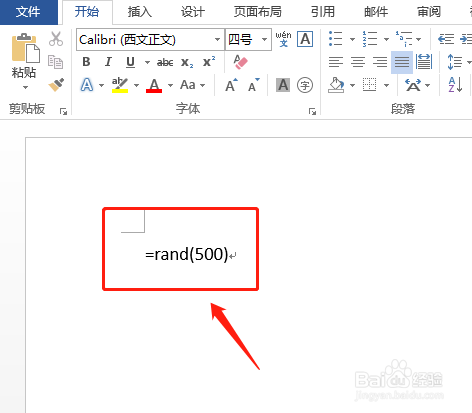Insert an enclosed character (字)

tap(305, 85)
